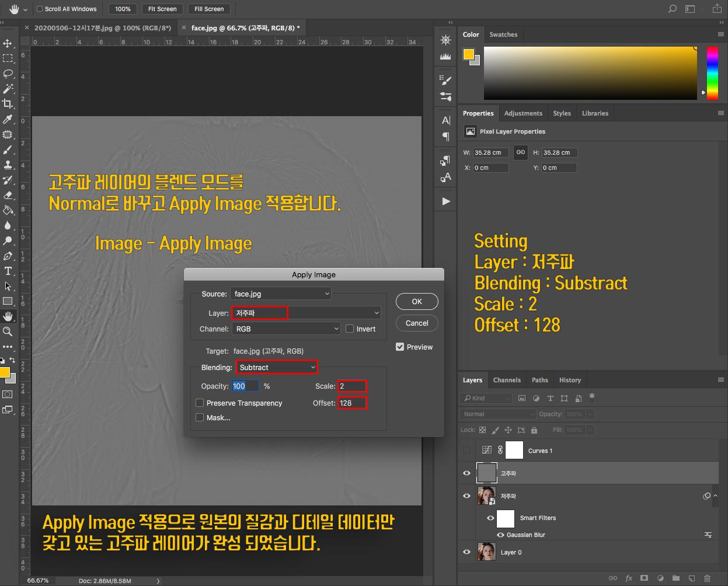Open the Normal blend mode dropdown
The height and width of the screenshot is (586, 728).
(498, 414)
